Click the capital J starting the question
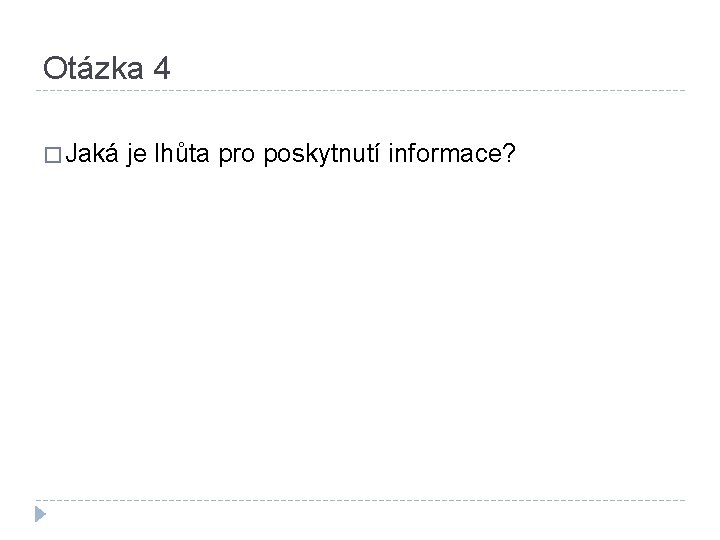720x540 pixels. [x=71, y=153]
